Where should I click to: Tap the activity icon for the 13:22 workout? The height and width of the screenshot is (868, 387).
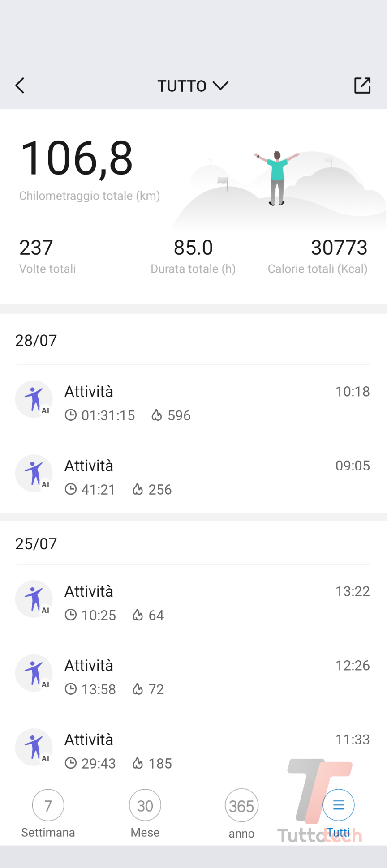(34, 599)
